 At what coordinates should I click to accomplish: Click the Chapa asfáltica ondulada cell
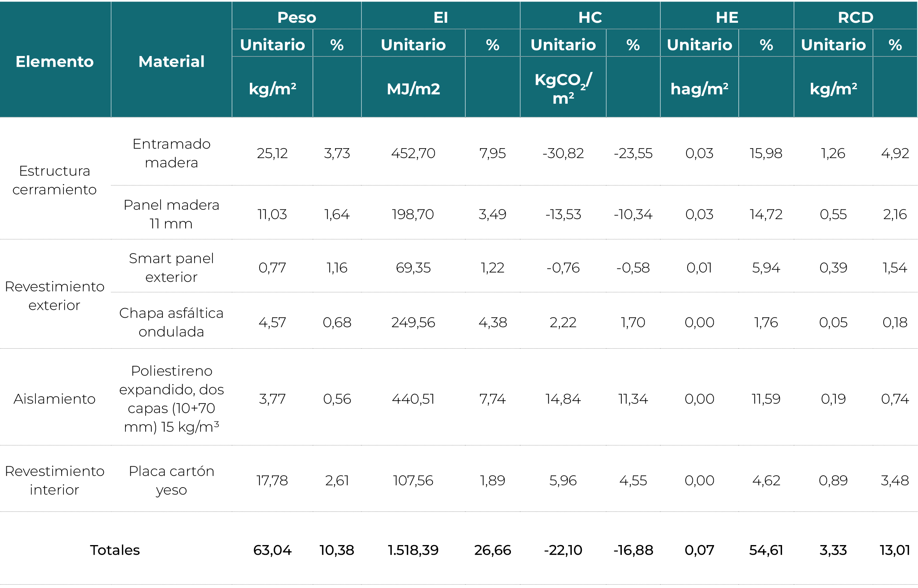pyautogui.click(x=171, y=322)
